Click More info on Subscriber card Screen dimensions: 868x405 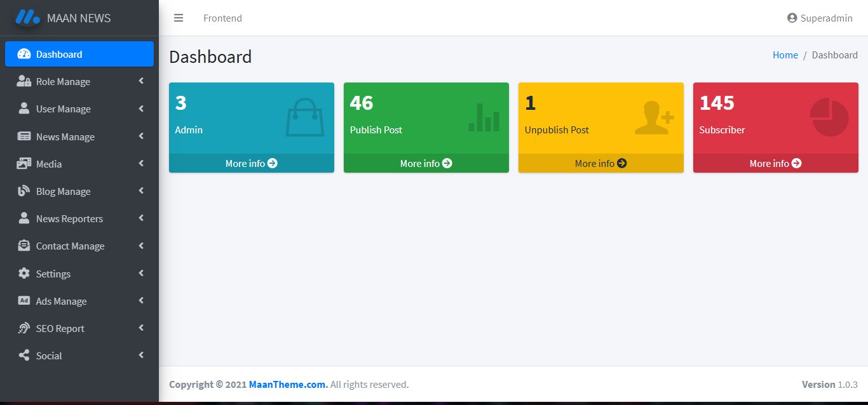(775, 163)
